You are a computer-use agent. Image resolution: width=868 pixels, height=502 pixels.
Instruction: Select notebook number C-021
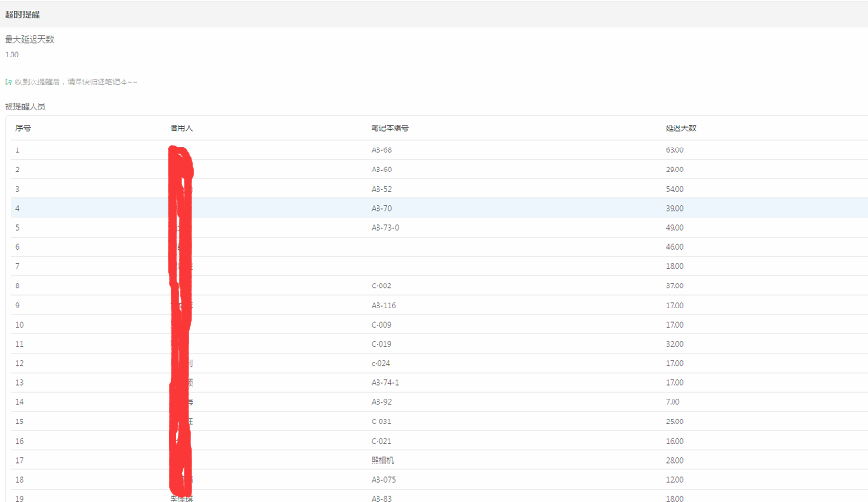click(381, 441)
